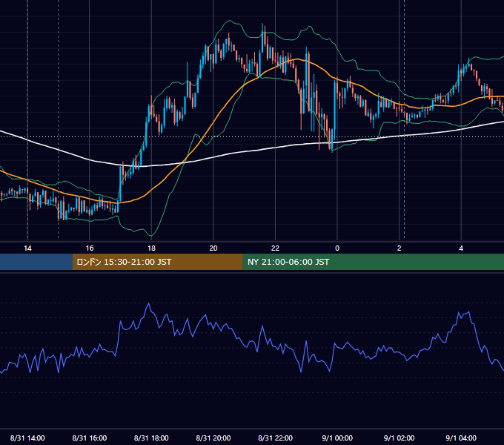The height and width of the screenshot is (445, 504).
Task: Select the "16" hour label on price chart axis
Action: click(x=90, y=248)
